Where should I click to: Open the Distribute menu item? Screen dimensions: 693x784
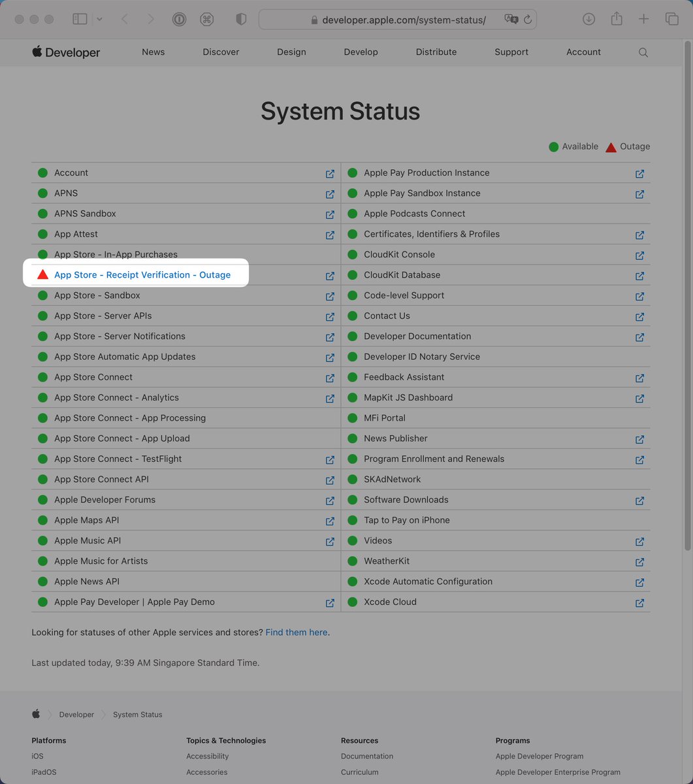point(436,52)
